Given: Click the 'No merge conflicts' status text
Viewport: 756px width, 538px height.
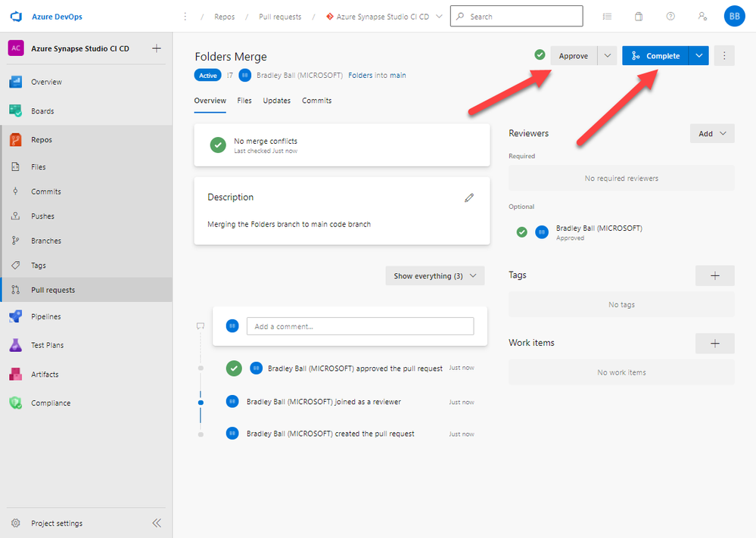Looking at the screenshot, I should click(x=266, y=141).
